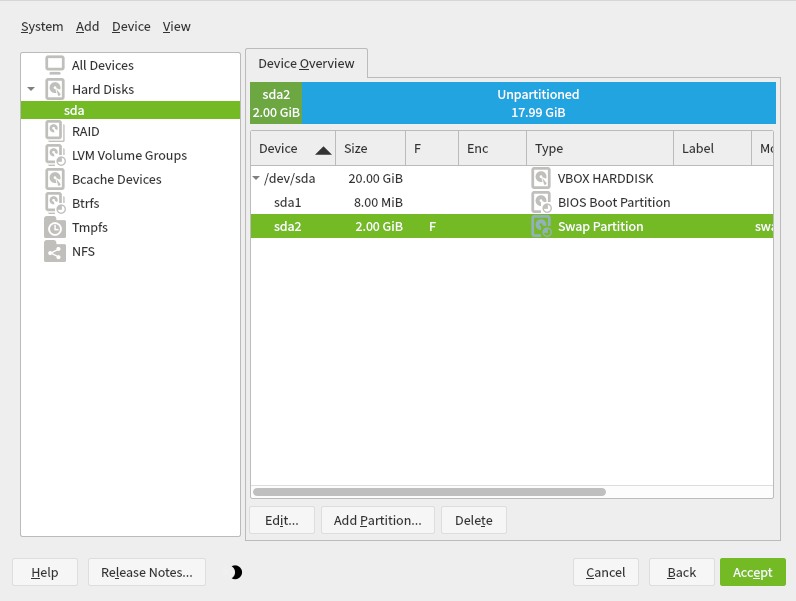Click the BIOS Boot Partition text
This screenshot has width=796, height=601.
tap(614, 203)
